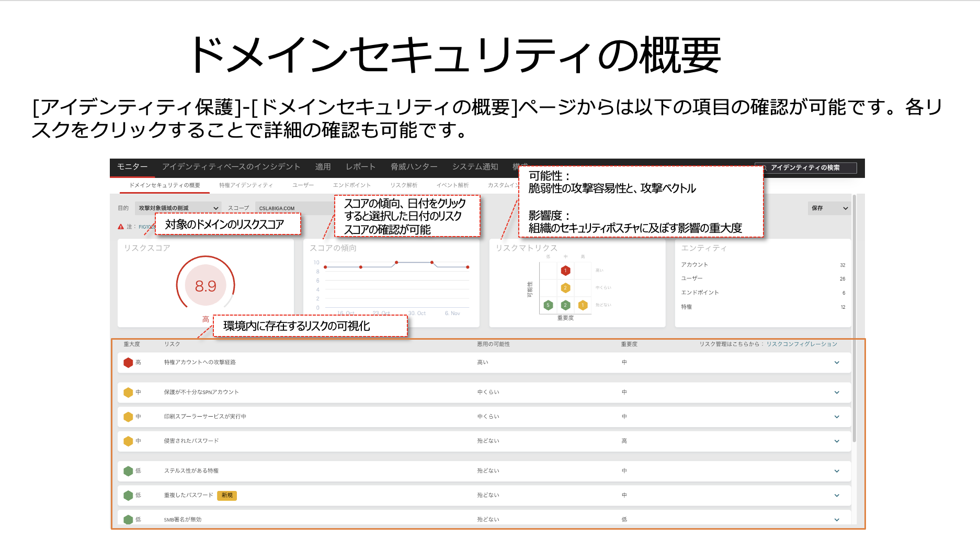Click the green hexagon for ステルス性がある特権
Screen dimensions: 980x559
[x=128, y=471]
